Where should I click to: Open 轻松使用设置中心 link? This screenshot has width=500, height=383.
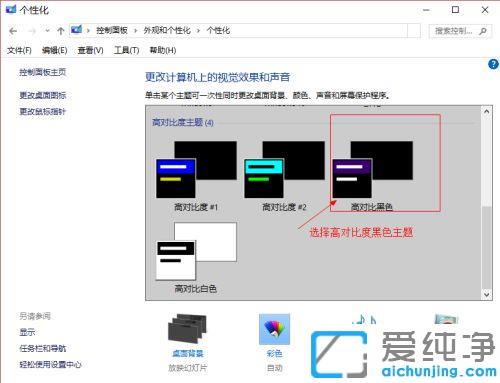point(50,365)
